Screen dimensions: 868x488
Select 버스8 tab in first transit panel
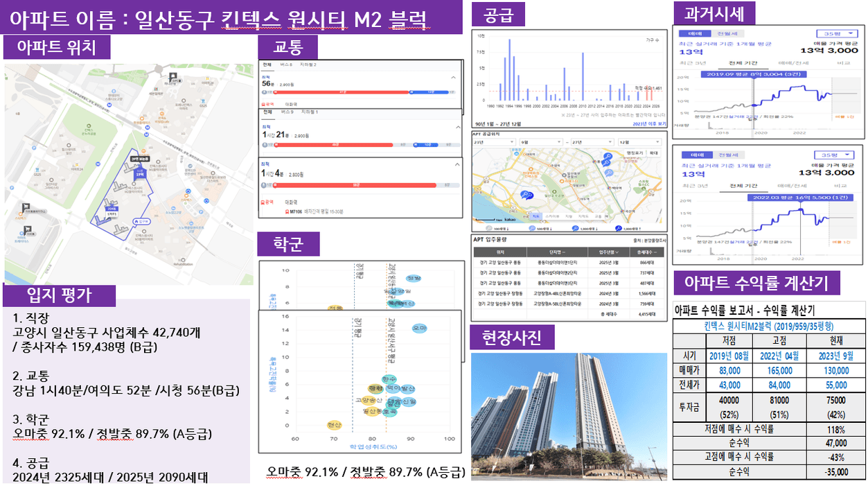286,64
